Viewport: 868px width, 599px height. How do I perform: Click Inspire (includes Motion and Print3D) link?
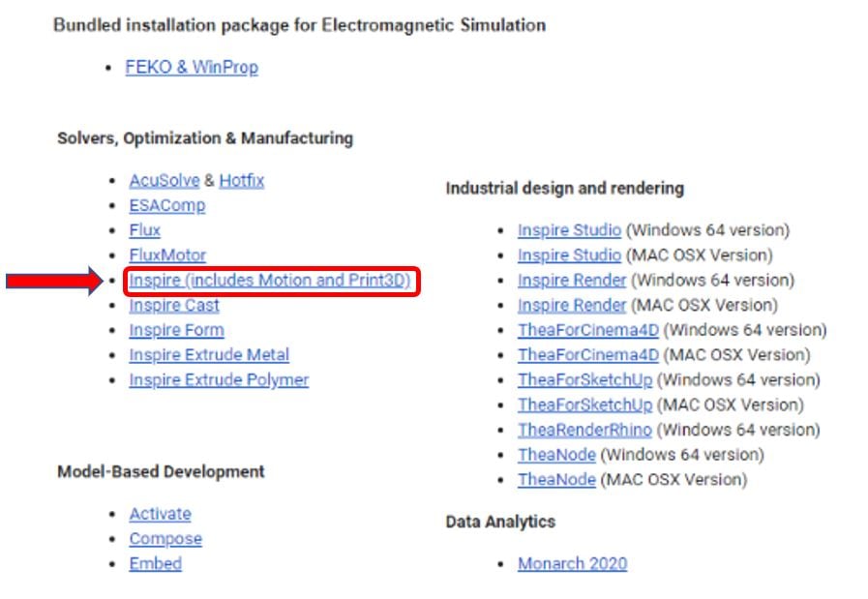(x=270, y=280)
